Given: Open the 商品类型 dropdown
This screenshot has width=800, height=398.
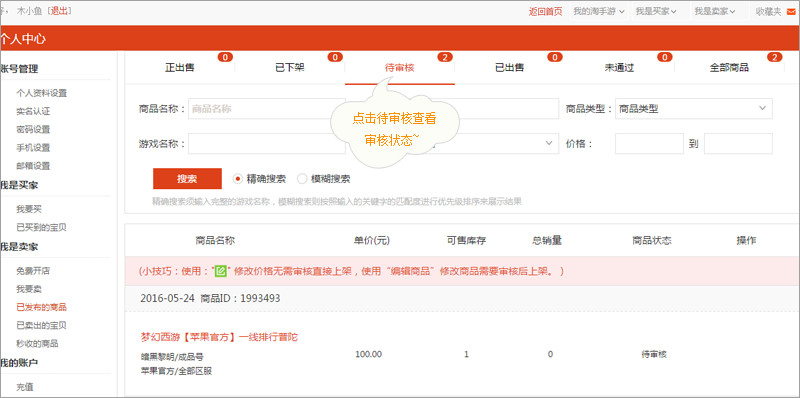Looking at the screenshot, I should click(693, 109).
